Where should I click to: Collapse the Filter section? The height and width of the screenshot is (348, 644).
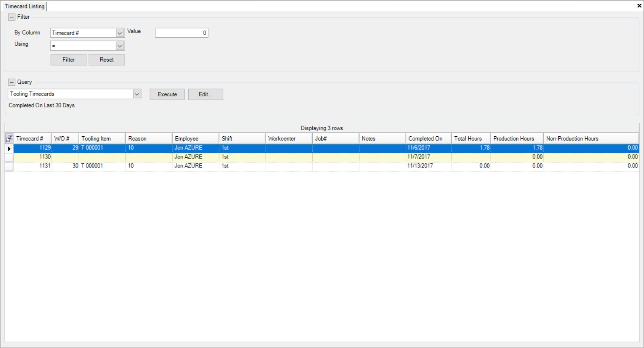coord(12,17)
